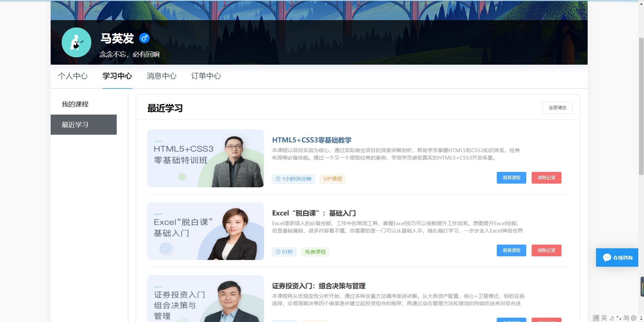The image size is (644, 322).
Task: Open the HTML5+CSS3零基础教学 course title link
Action: pyautogui.click(x=312, y=140)
